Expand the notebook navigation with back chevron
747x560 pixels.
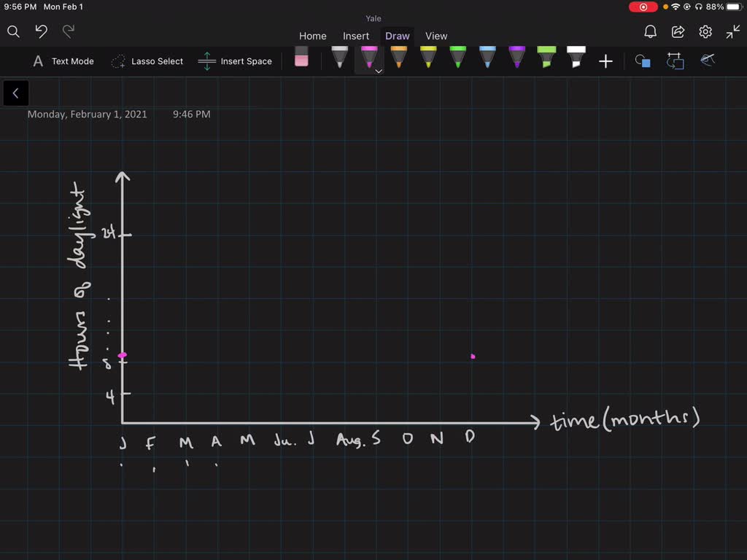tap(15, 93)
